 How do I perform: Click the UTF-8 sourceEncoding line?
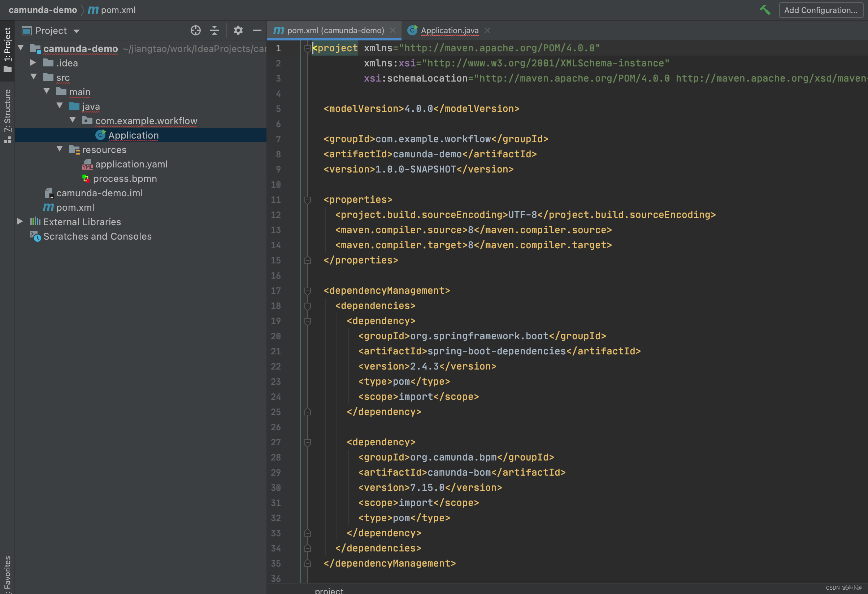click(x=525, y=215)
